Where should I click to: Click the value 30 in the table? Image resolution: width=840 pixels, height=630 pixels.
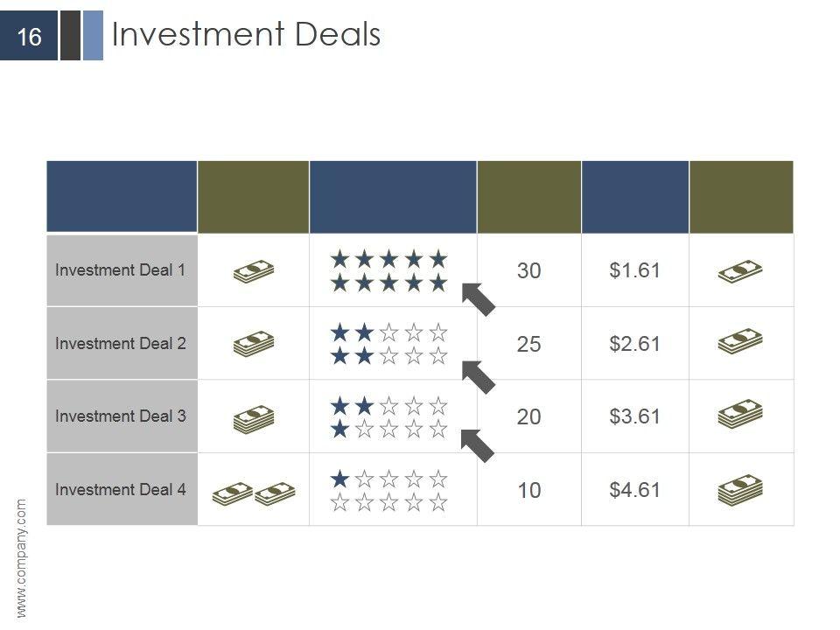[528, 271]
